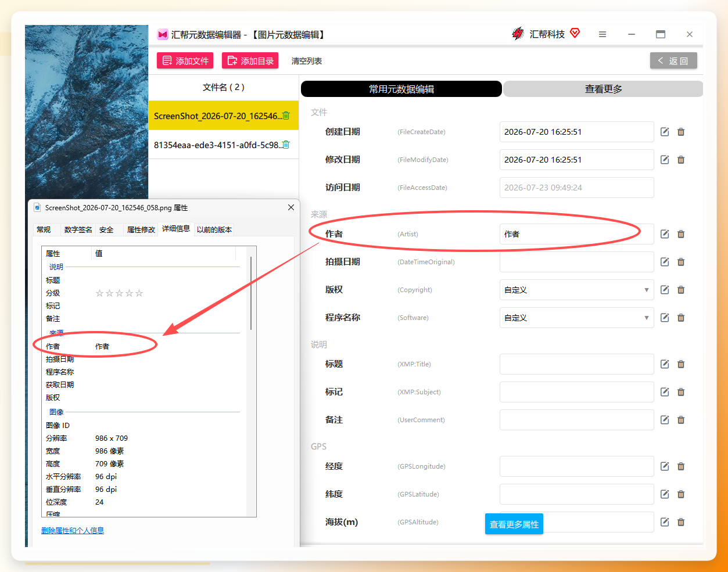Viewport: 728px width, 572px height.
Task: Click the trash icon for 标题 (XMP:Title) row
Action: tap(681, 364)
